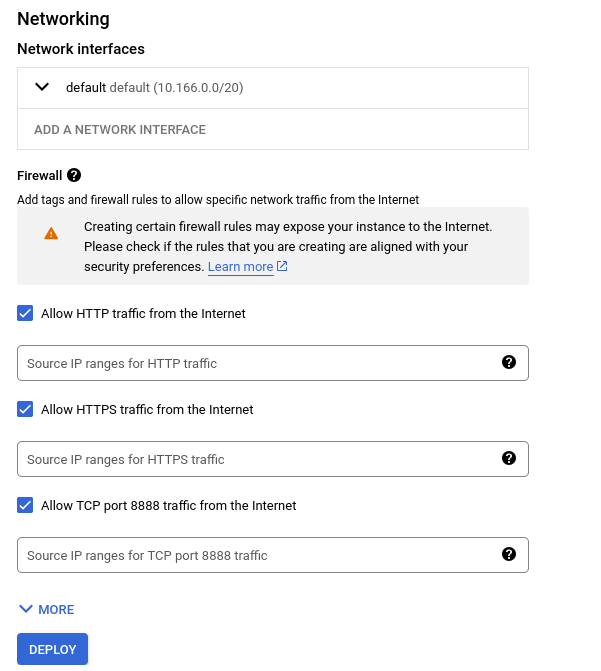Open help icon in TCP 8888 ranges field
Image resolution: width=601 pixels, height=671 pixels.
click(509, 554)
